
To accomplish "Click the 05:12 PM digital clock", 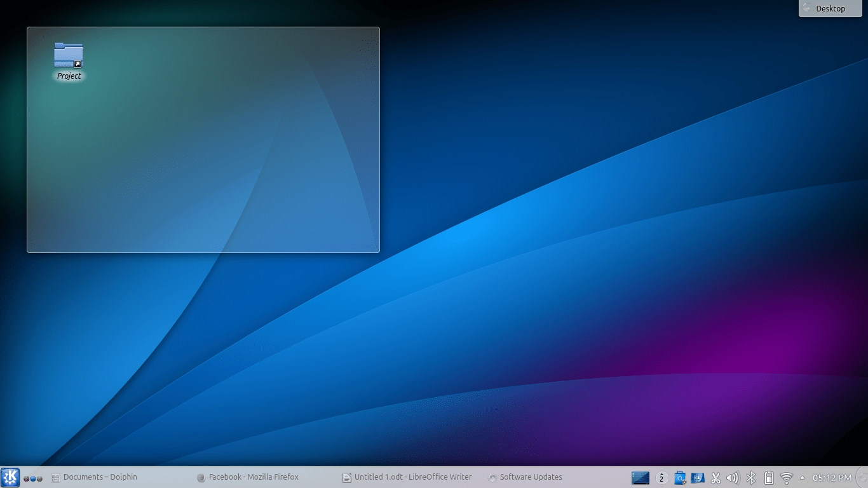I will pos(832,478).
